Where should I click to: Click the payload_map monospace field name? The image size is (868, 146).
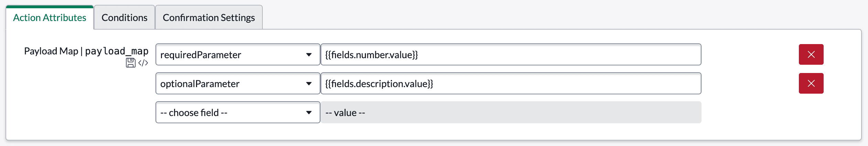pyautogui.click(x=117, y=51)
